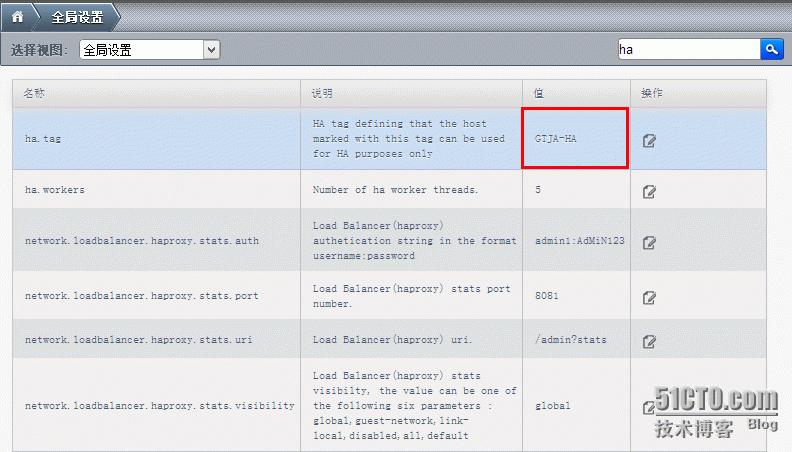Image resolution: width=792 pixels, height=452 pixels.
Task: Edit the haproxy.stats.uri setting
Action: click(649, 341)
